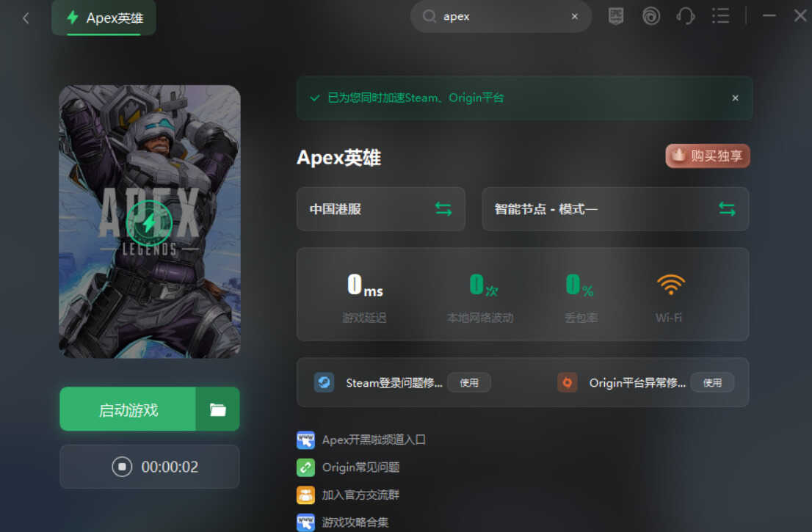Click swap arrows beside 中国港服
The width and height of the screenshot is (812, 532).
coord(443,209)
